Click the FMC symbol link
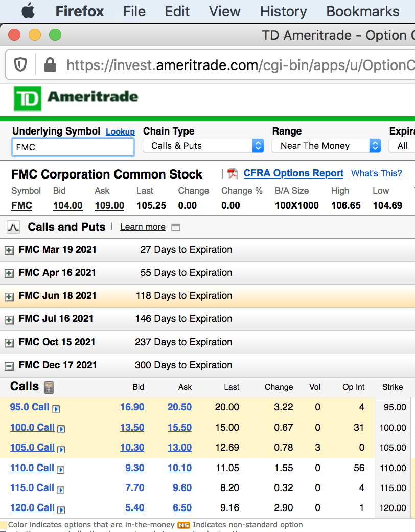This screenshot has width=415, height=532. (x=21, y=205)
